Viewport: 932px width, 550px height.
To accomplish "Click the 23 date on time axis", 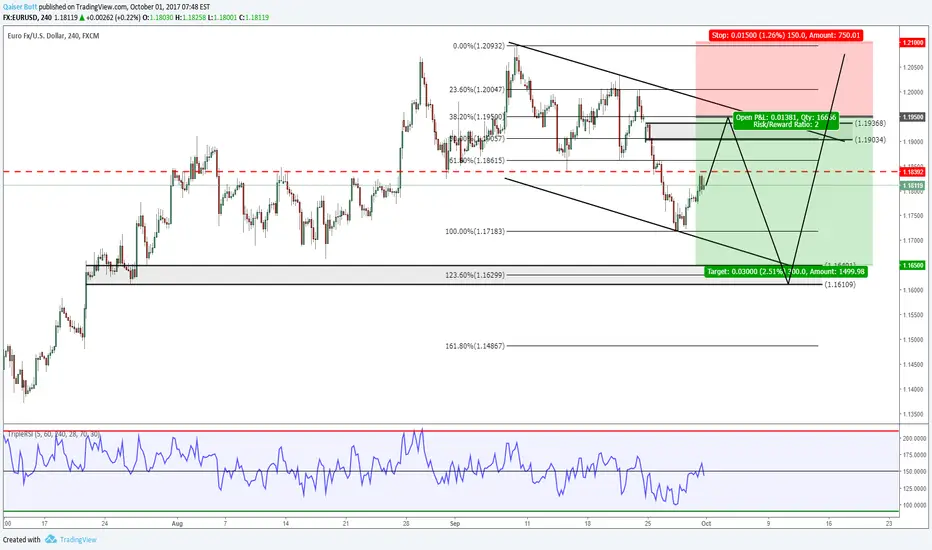I will 889,524.
